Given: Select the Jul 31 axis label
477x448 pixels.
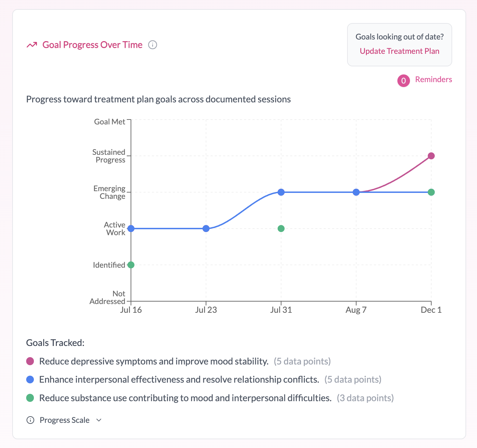Looking at the screenshot, I should (x=281, y=310).
